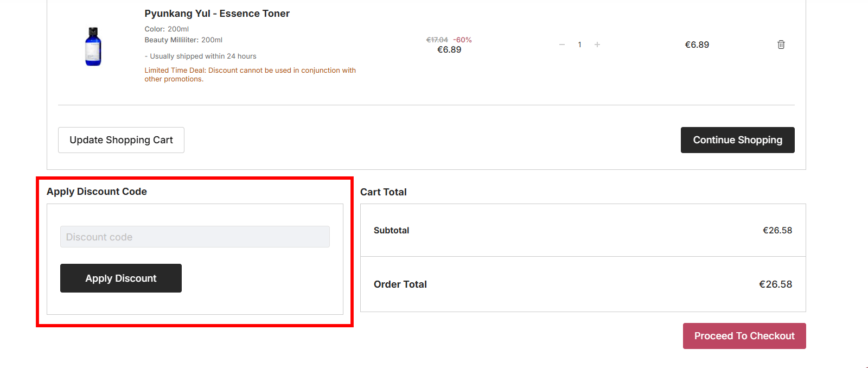Click the crossed-out original price €17.04
This screenshot has height=368, width=868.
pyautogui.click(x=436, y=40)
